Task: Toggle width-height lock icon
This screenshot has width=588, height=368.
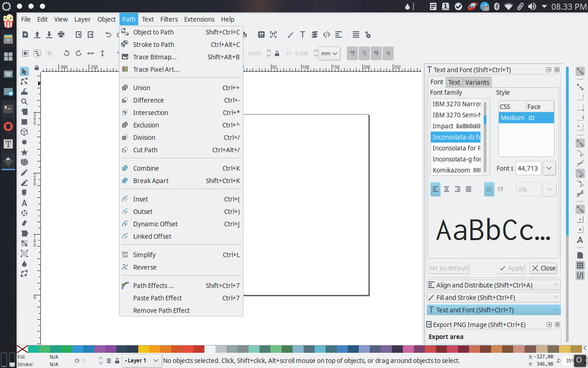Action: 277,53
